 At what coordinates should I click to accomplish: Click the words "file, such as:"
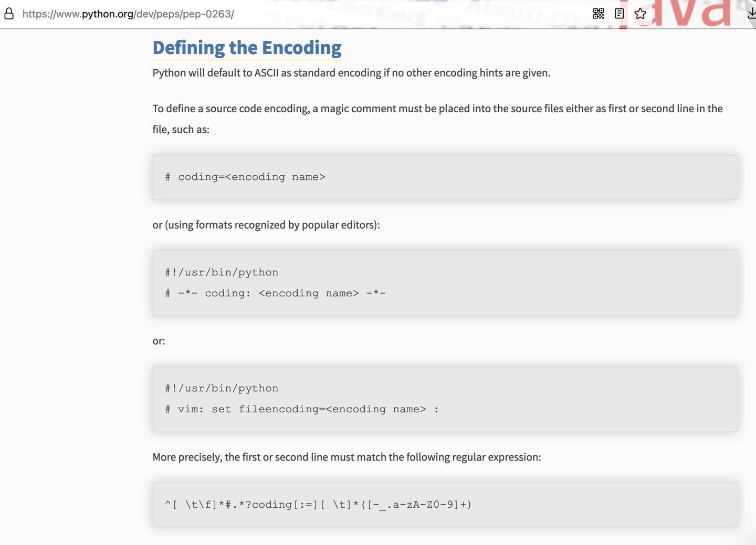[x=181, y=130]
